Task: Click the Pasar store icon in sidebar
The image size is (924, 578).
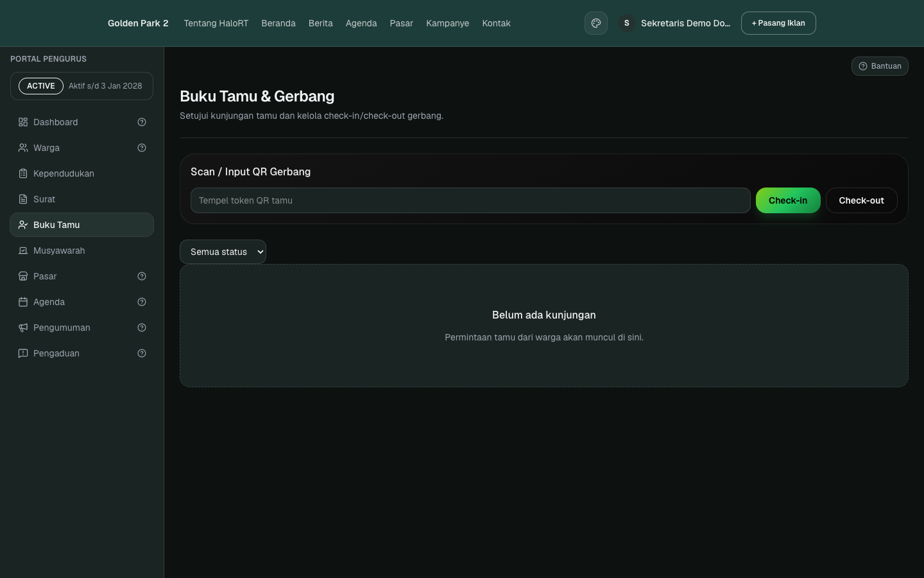Action: pos(23,276)
